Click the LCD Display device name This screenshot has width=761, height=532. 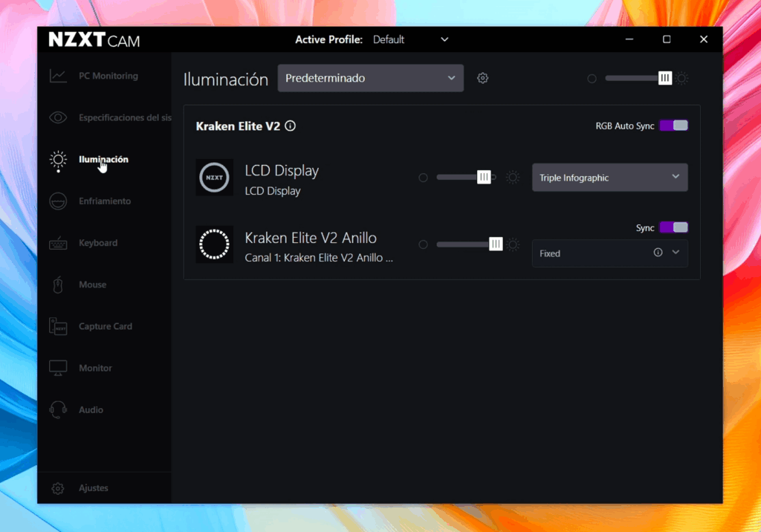point(282,171)
